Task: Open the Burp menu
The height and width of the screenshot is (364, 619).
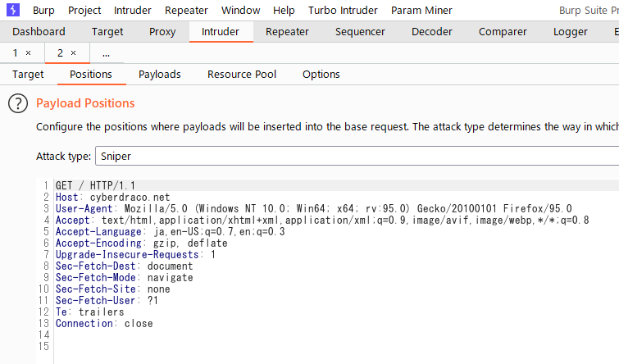Action: click(x=43, y=11)
